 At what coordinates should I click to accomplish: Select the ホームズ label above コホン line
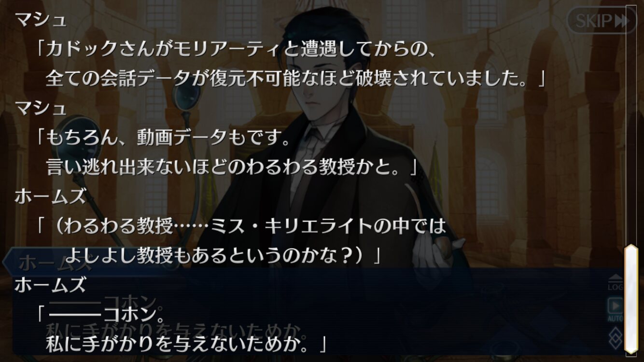(x=50, y=285)
